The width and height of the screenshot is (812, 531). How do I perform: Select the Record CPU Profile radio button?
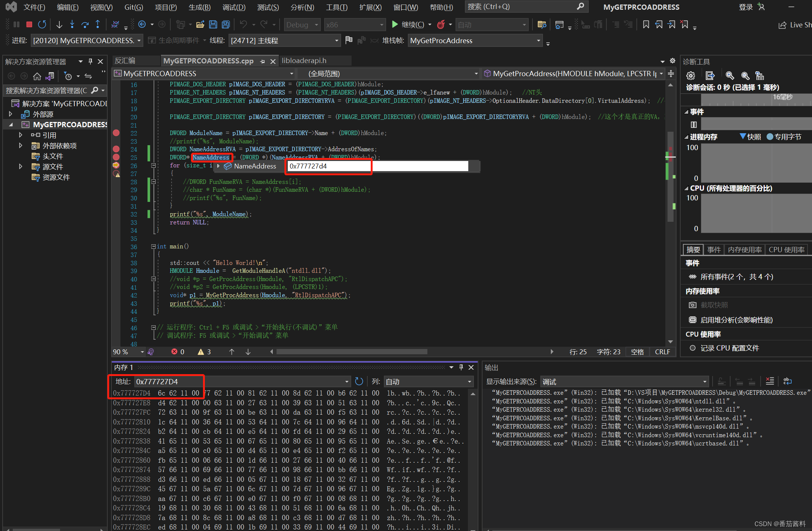(693, 348)
